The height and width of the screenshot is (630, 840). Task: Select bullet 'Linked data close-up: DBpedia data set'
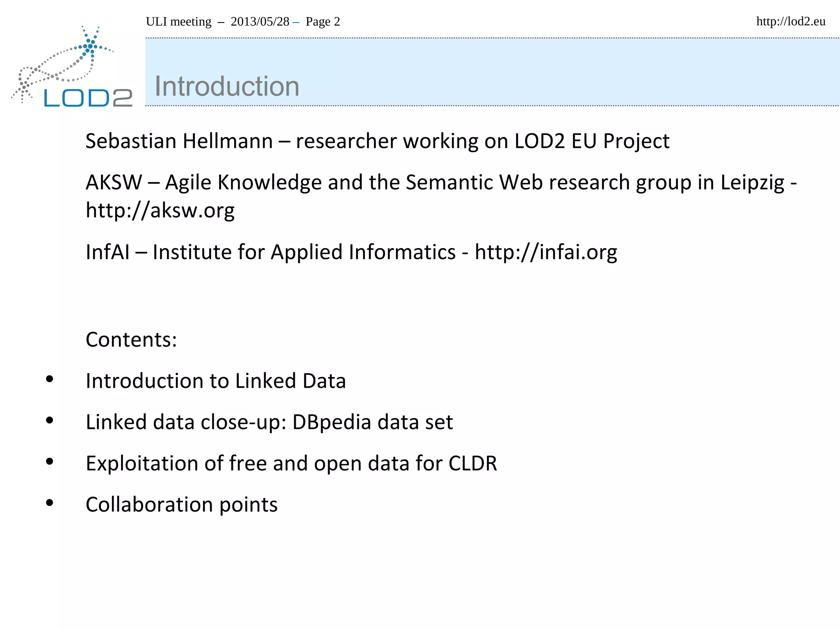[x=269, y=422]
